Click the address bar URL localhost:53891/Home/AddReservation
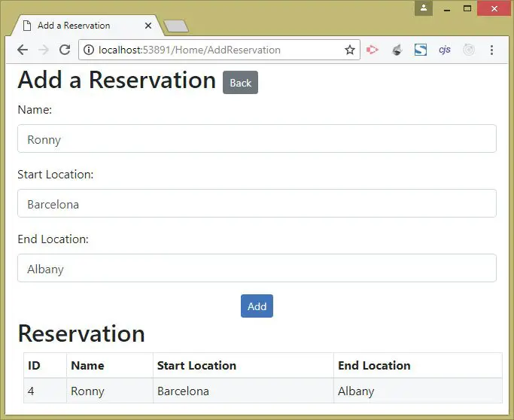The image size is (514, 420). (190, 50)
